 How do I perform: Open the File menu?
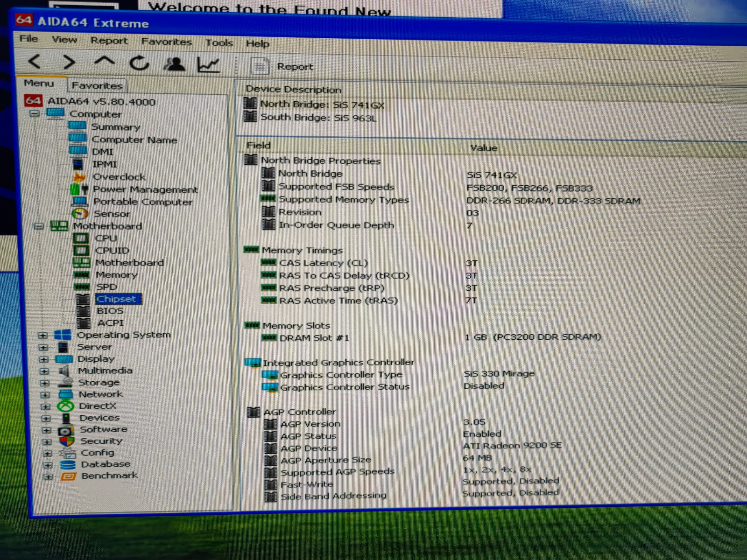click(28, 38)
